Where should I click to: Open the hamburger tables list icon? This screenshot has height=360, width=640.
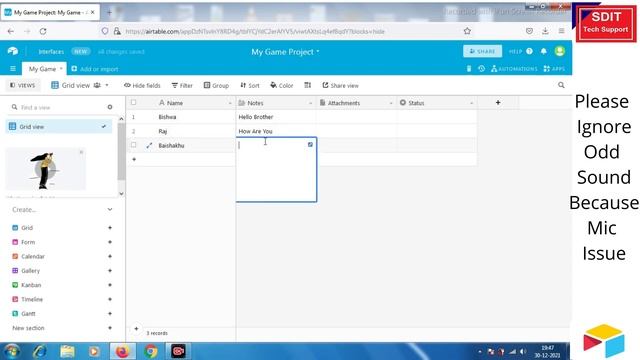[13, 69]
